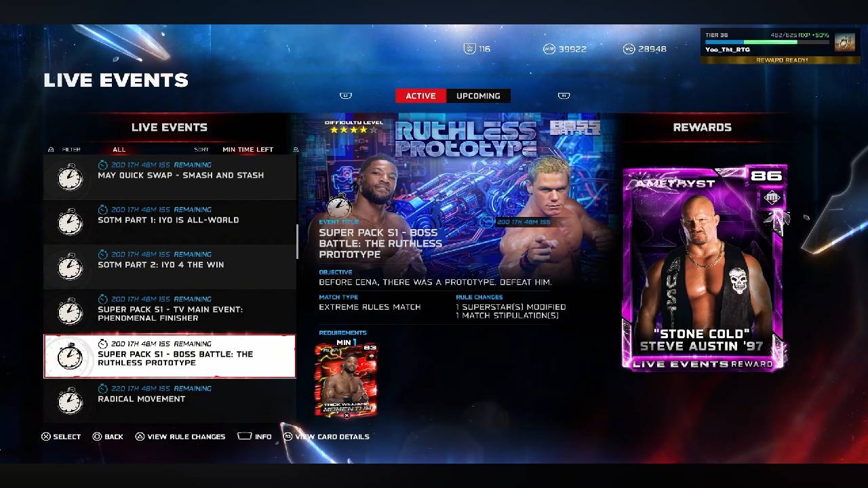Viewport: 868px width, 488px height.
Task: Click the VC currency icon
Action: (x=629, y=49)
